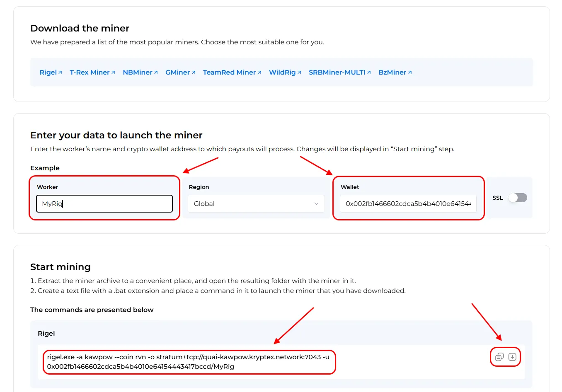Open the TeamRed Miner download link
Screen dimensions: 562x392
point(229,73)
